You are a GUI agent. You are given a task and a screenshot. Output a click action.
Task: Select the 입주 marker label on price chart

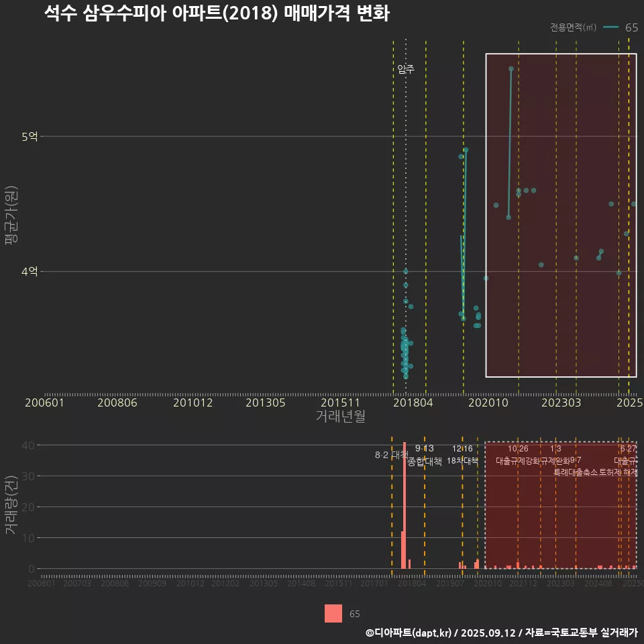[x=406, y=69]
